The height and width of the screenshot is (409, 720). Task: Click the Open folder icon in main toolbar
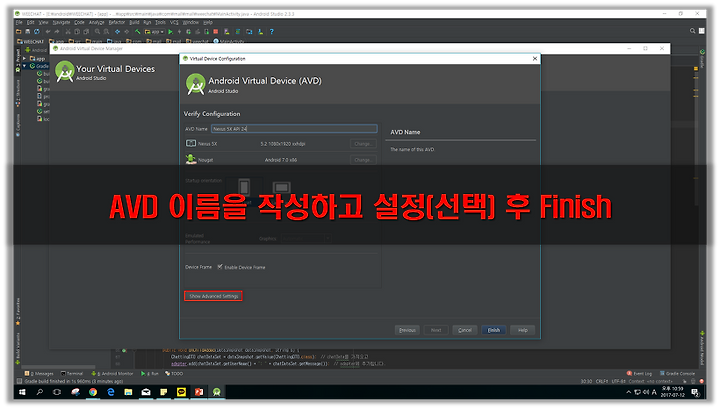[19, 32]
